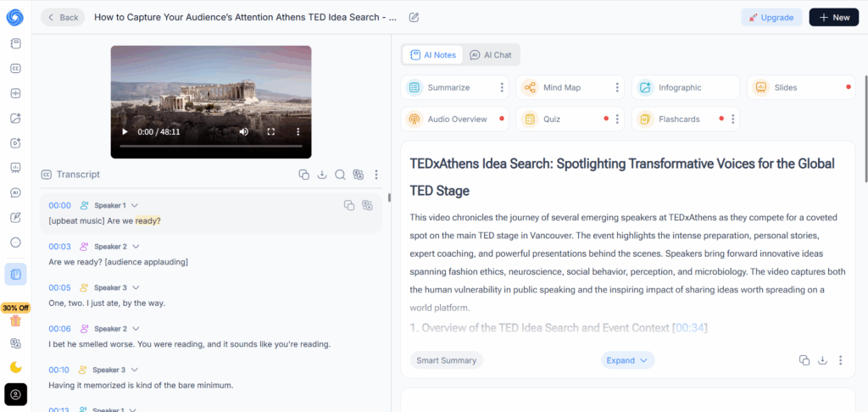Open transcript more options menu
Viewport: 868px width, 412px height.
[376, 175]
